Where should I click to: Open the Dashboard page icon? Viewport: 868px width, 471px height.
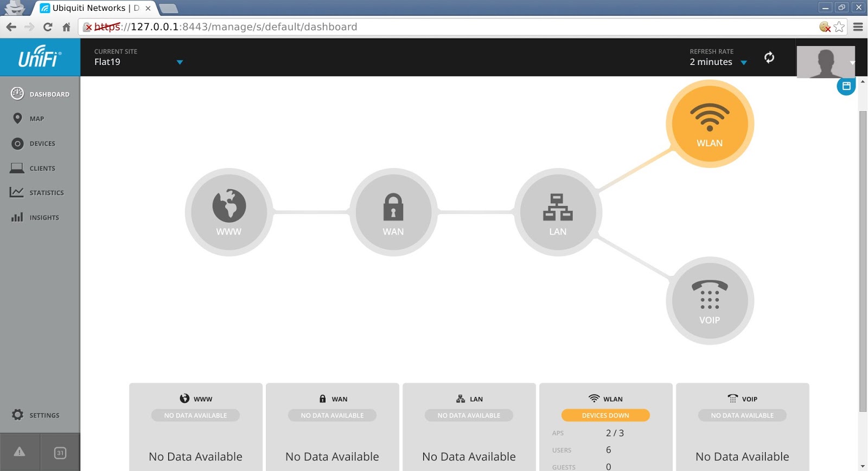(x=17, y=94)
